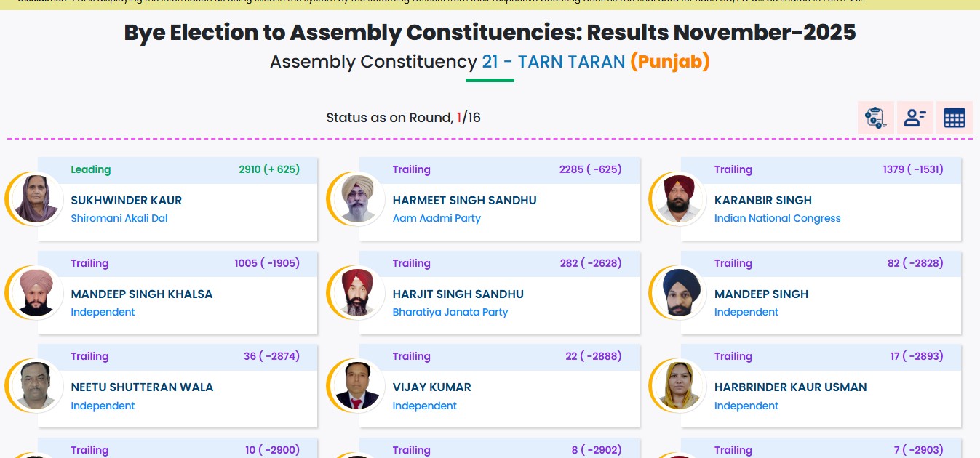Click Sukhwinder Kaur's candidate photo
980x458 pixels.
click(x=35, y=199)
